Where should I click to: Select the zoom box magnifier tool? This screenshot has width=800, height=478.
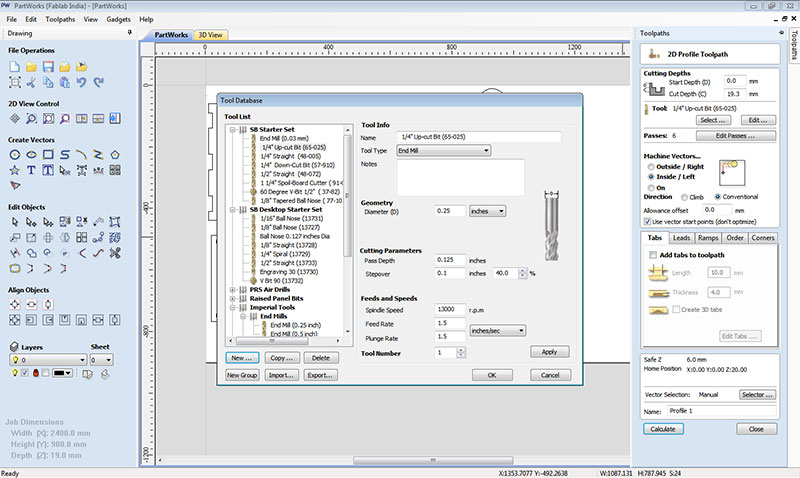tap(31, 119)
